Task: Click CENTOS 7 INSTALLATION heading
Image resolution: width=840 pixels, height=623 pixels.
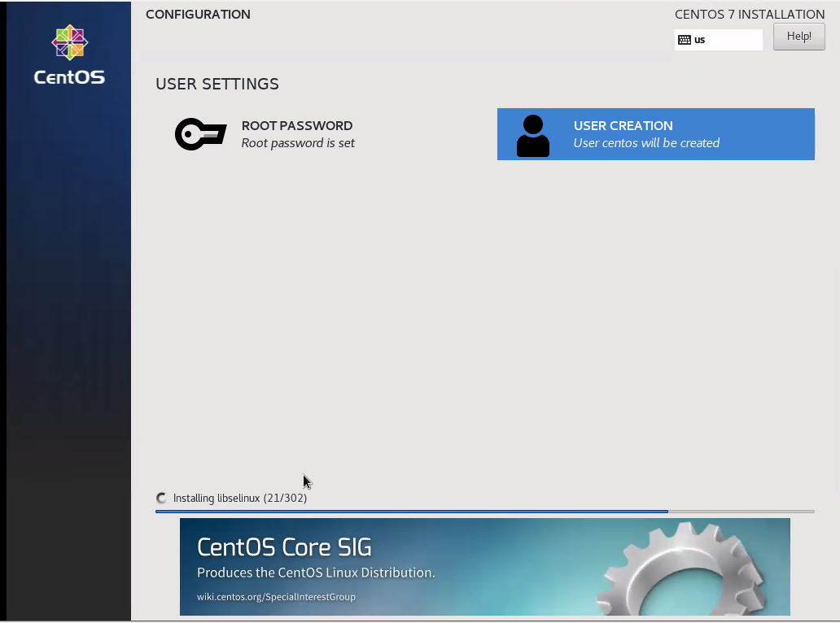Action: [x=750, y=15]
